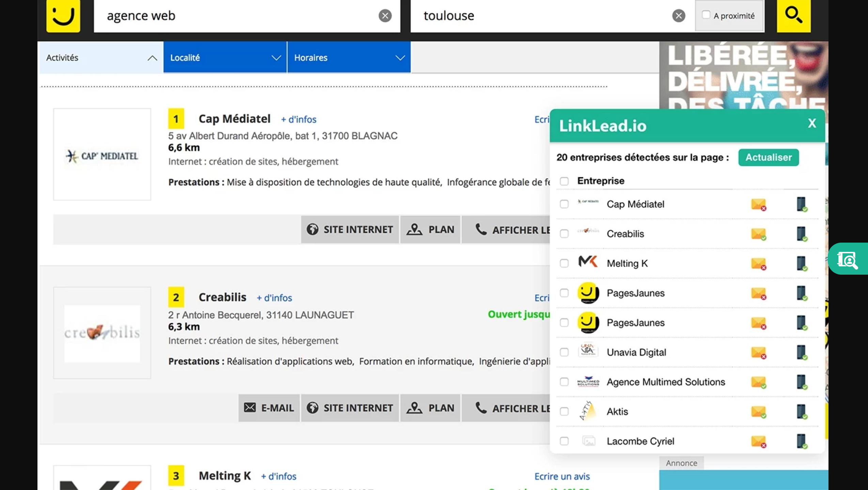The height and width of the screenshot is (490, 868).
Task: Click the Cap Médiatel logo thumbnail
Action: (x=102, y=154)
